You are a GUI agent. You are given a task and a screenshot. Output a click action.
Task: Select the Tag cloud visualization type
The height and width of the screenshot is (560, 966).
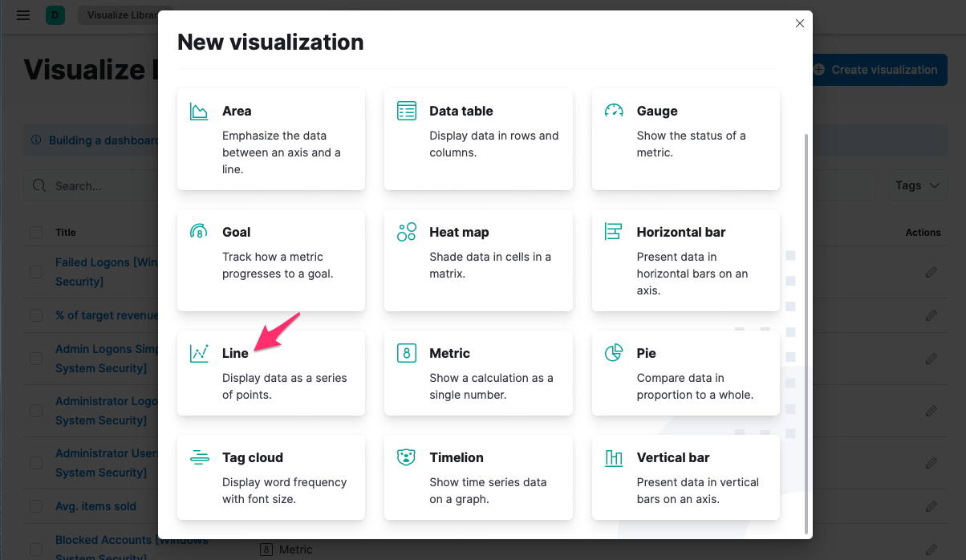(x=270, y=477)
